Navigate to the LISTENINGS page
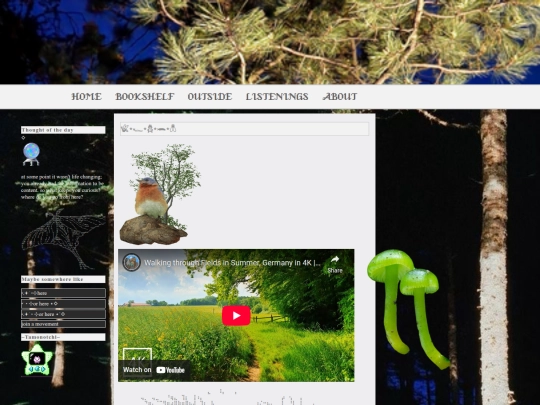The height and width of the screenshot is (405, 540). (x=277, y=97)
